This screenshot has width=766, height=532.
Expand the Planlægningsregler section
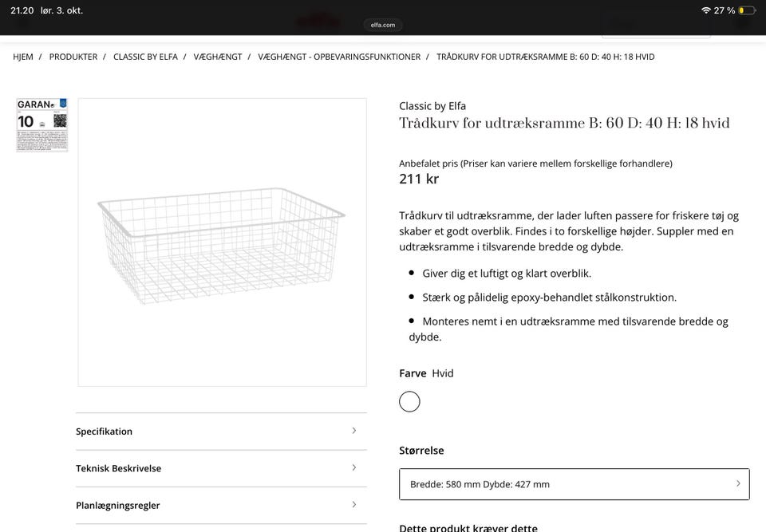221,506
